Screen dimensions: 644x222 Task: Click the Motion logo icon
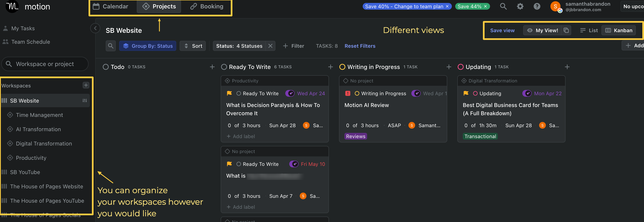[12, 6]
